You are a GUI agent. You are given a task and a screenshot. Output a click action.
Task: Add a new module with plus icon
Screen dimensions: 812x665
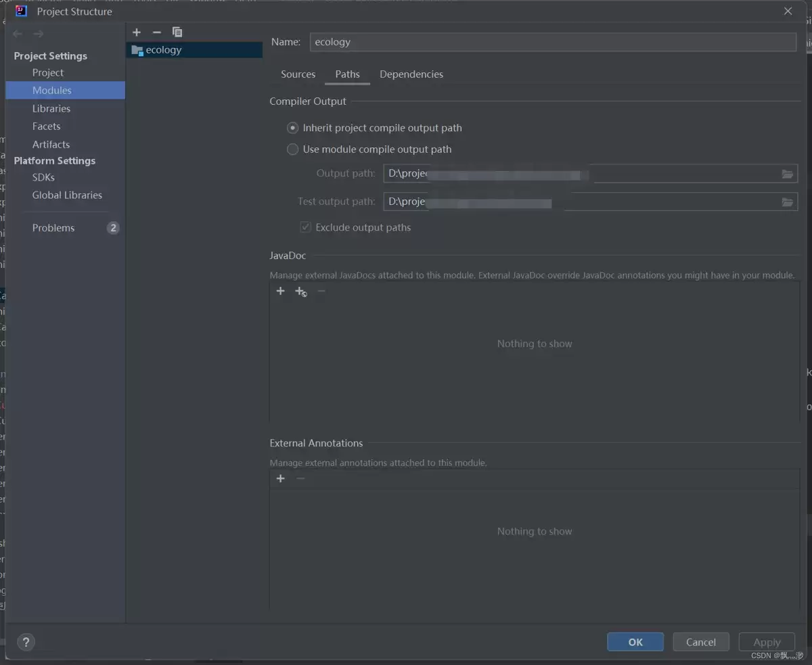137,32
